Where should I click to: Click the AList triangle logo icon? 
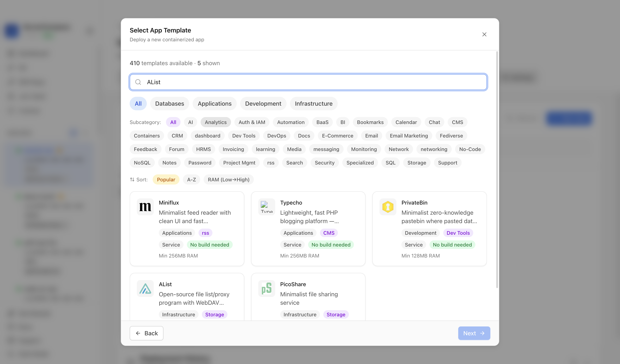(145, 288)
